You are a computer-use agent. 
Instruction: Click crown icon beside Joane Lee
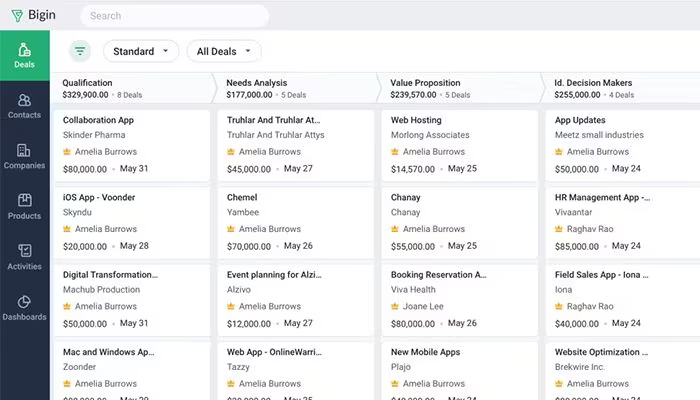395,306
